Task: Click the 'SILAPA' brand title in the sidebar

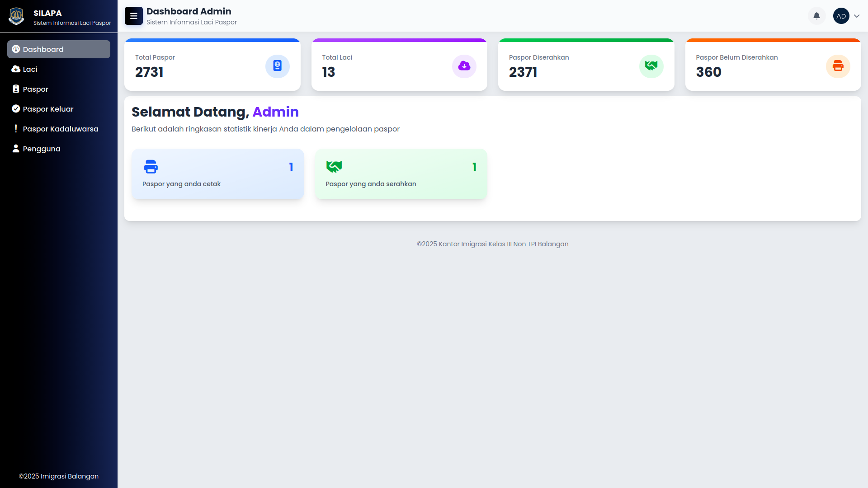Action: (47, 13)
